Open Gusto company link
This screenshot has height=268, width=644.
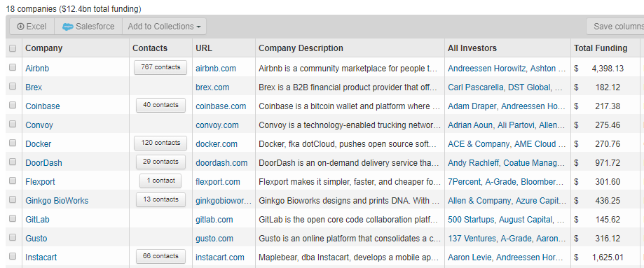pos(36,239)
